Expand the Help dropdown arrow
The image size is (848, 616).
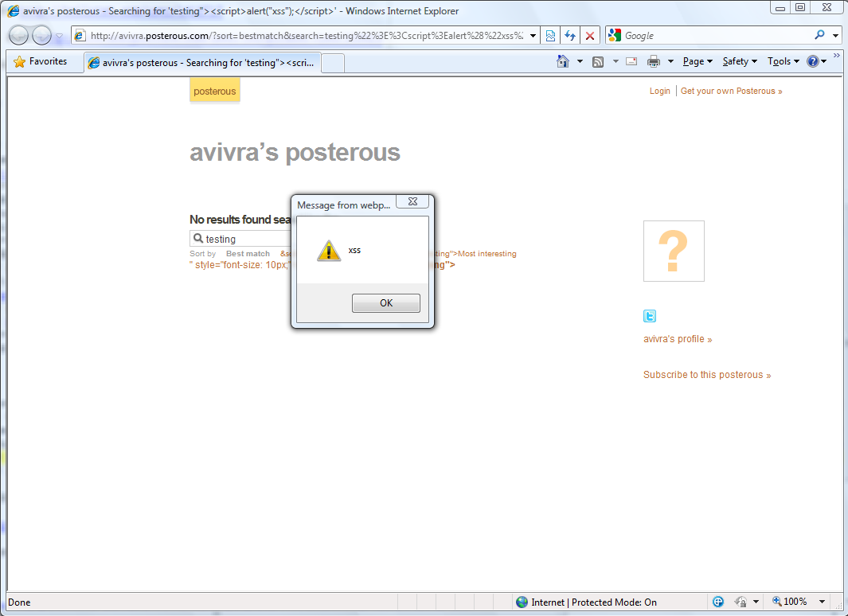(x=823, y=61)
